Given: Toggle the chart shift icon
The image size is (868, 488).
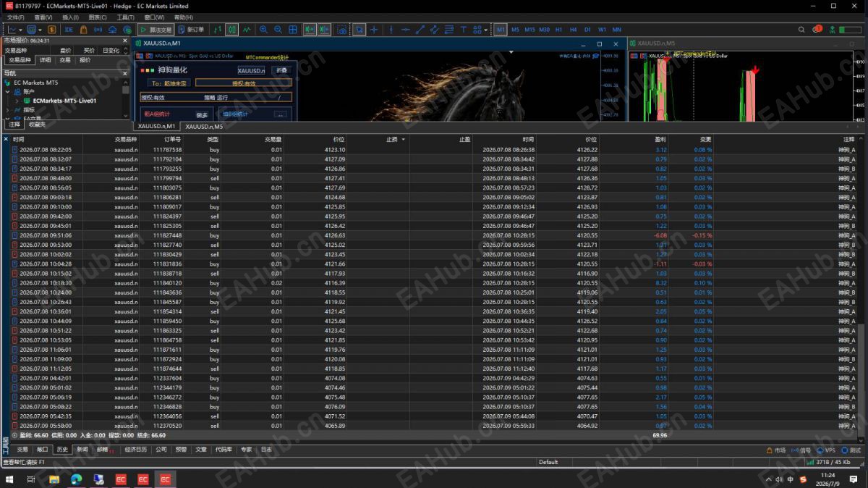Looking at the screenshot, I should (323, 30).
